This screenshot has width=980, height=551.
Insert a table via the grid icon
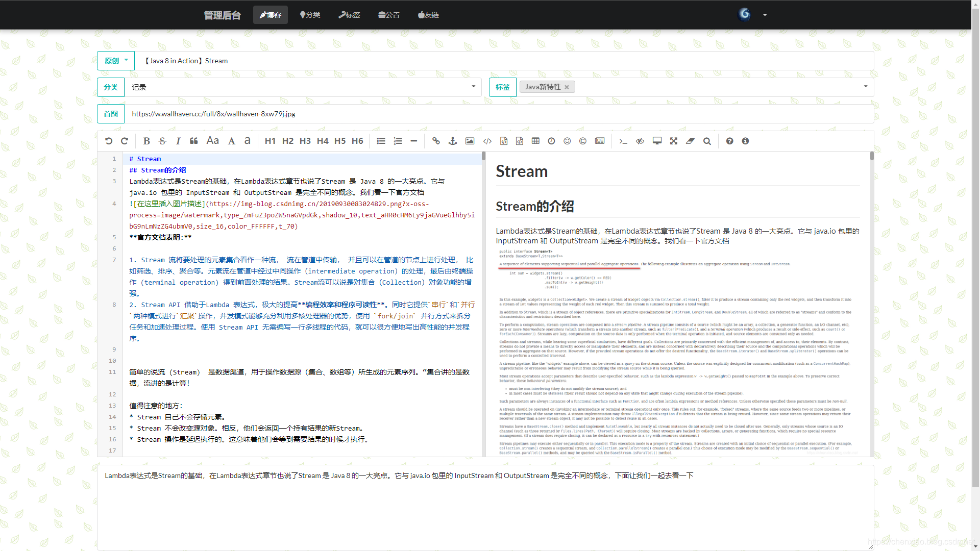pos(535,141)
